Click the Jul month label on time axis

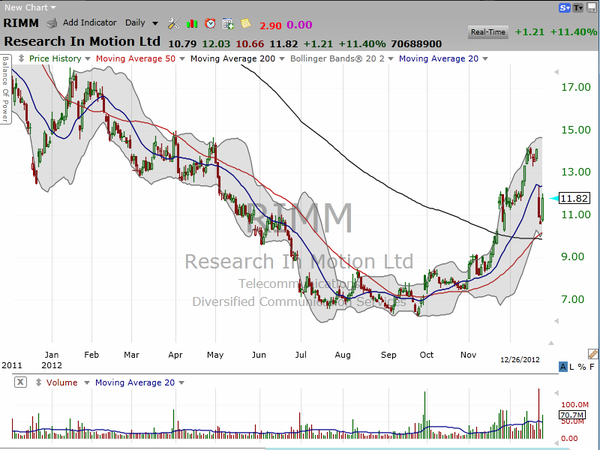[301, 355]
